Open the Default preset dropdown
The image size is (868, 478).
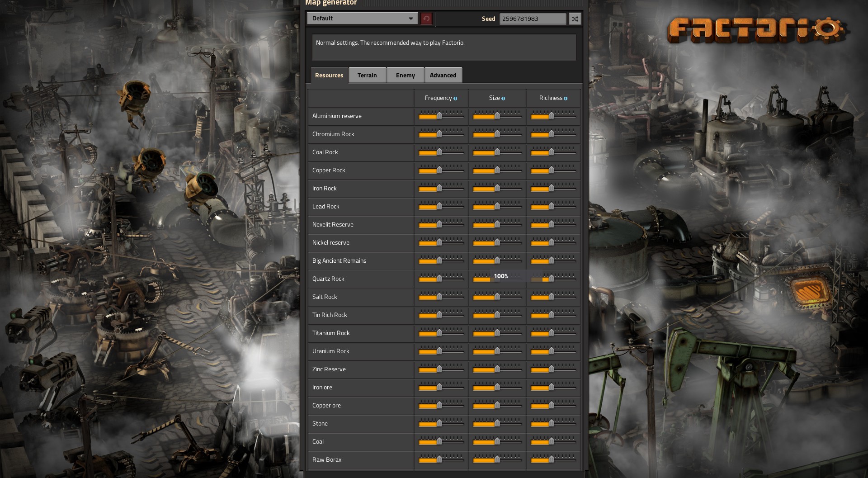coord(362,19)
